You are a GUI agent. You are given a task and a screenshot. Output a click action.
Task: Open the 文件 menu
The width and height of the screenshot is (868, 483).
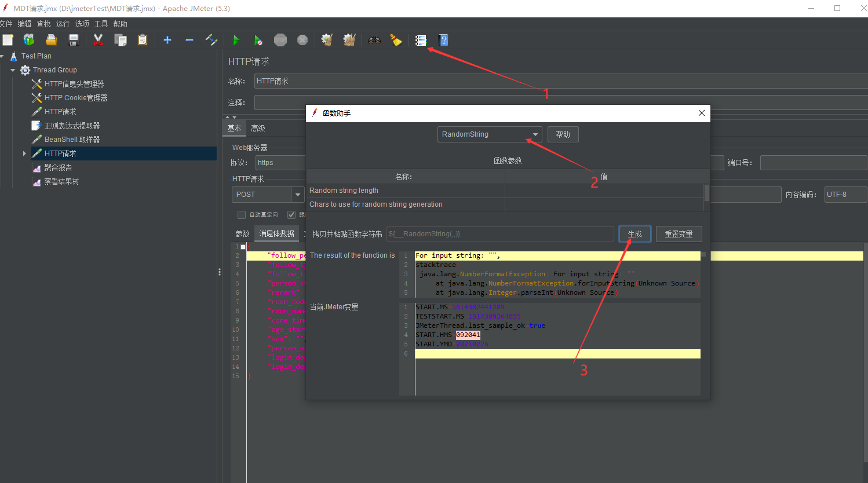click(6, 24)
